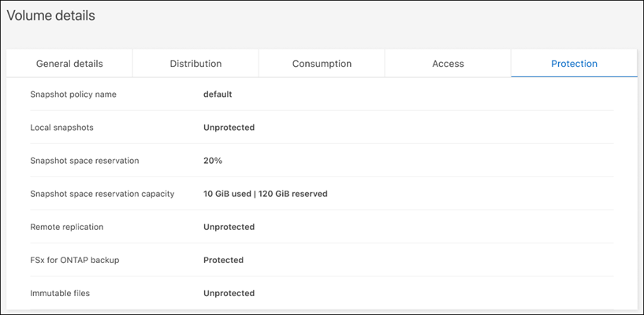This screenshot has height=315, width=644.
Task: Click the Remote replication label
Action: click(x=67, y=227)
